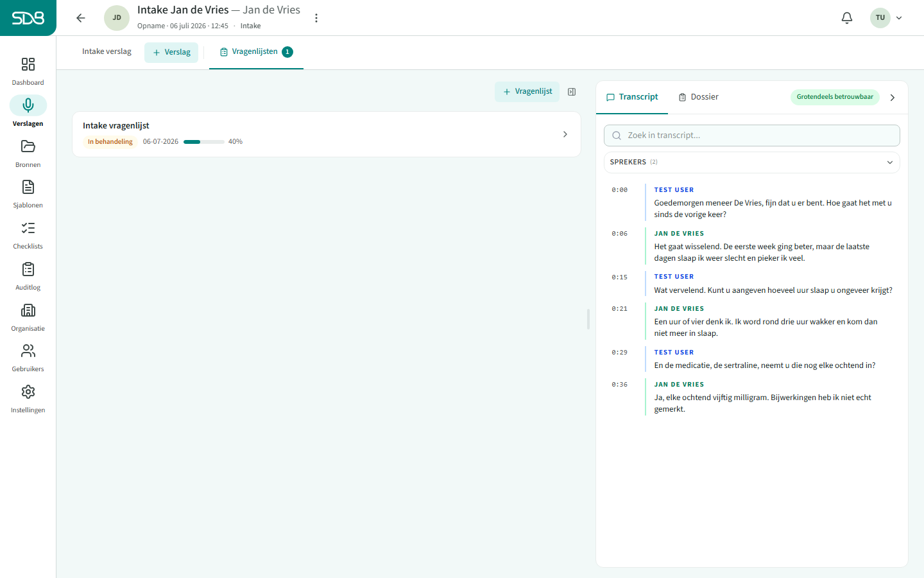
Task: Open the TU user account menu
Action: pos(887,18)
